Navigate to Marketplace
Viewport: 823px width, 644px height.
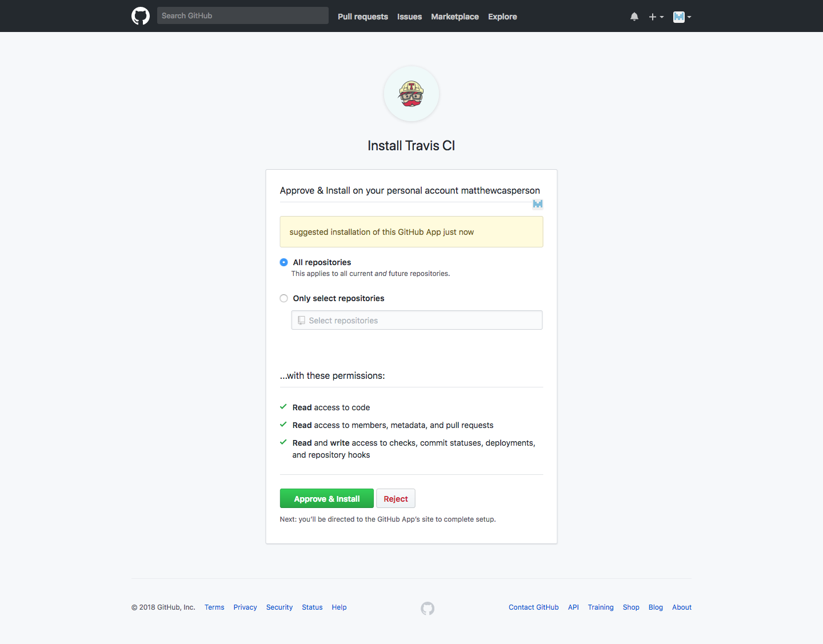click(455, 17)
